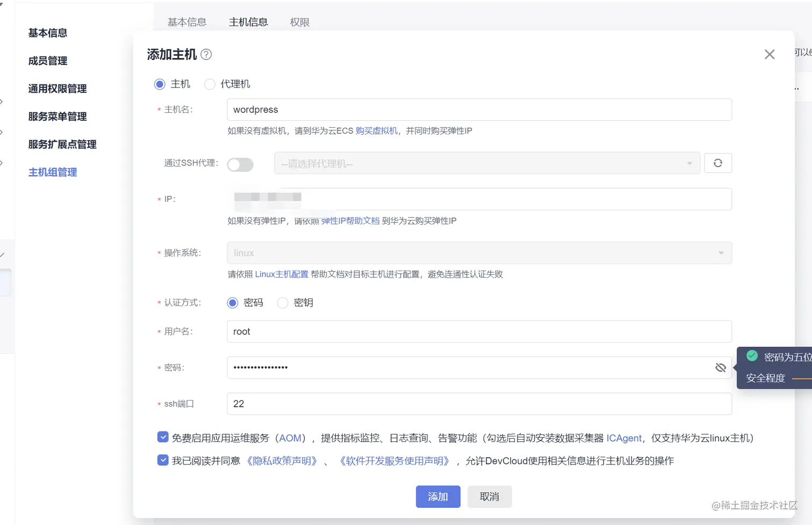
Task: Uncheck the AOM application service checkbox
Action: [x=163, y=437]
